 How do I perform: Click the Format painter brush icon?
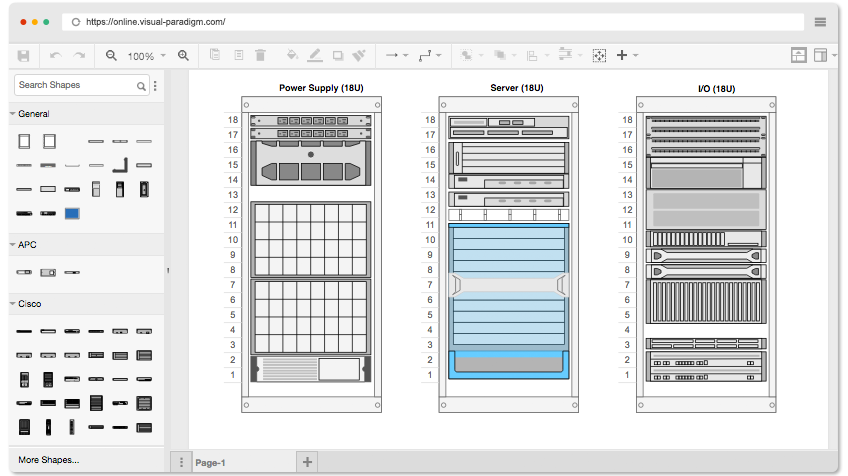click(x=359, y=55)
